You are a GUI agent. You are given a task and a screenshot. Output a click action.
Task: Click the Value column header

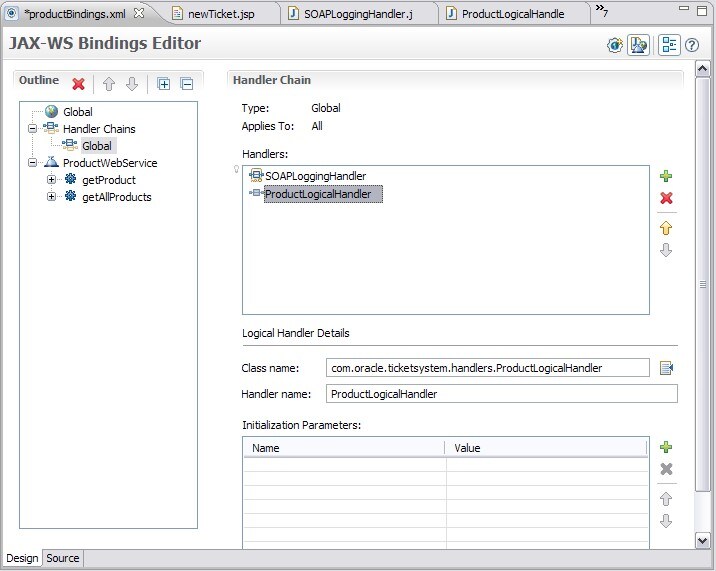click(x=546, y=448)
